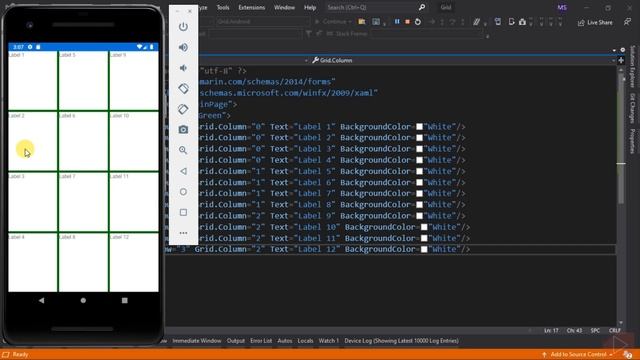Screen dimensions: 640x360
Task: Take an emulator screenshot with camera icon
Action: pos(183,130)
